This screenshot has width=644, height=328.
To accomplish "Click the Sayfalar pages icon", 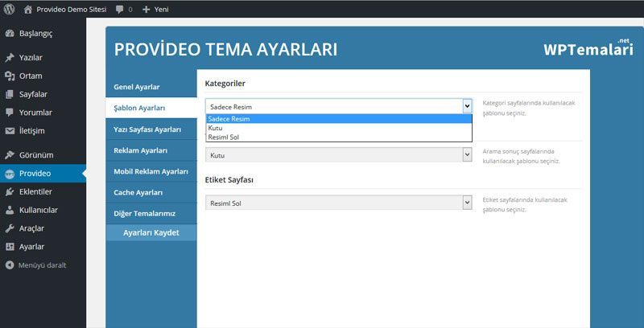I will coord(10,94).
